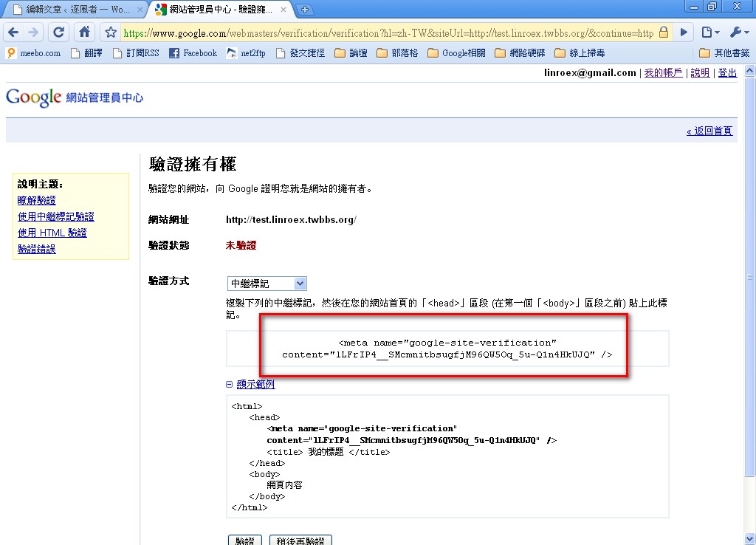The height and width of the screenshot is (545, 756).
Task: Click the Go arrow beside address bar
Action: point(684,32)
